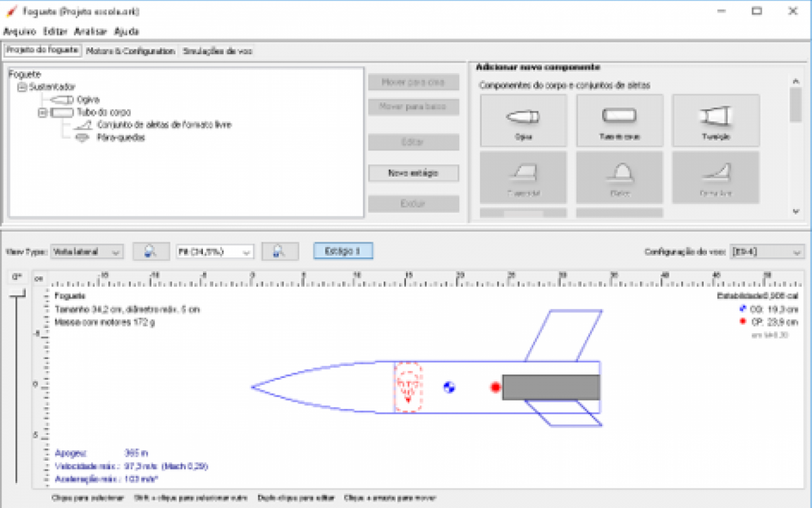Add a Tubo do corpo component

619,121
